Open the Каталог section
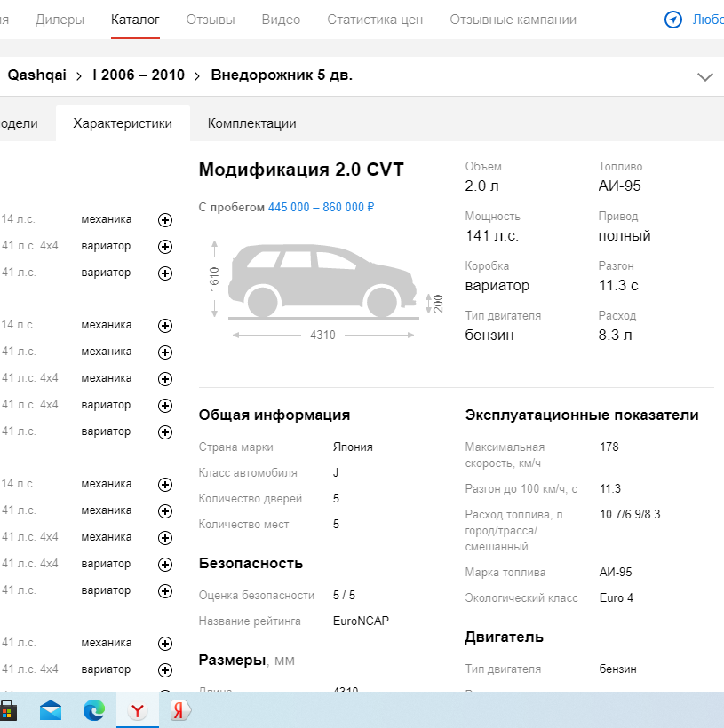The width and height of the screenshot is (724, 728). 135,20
